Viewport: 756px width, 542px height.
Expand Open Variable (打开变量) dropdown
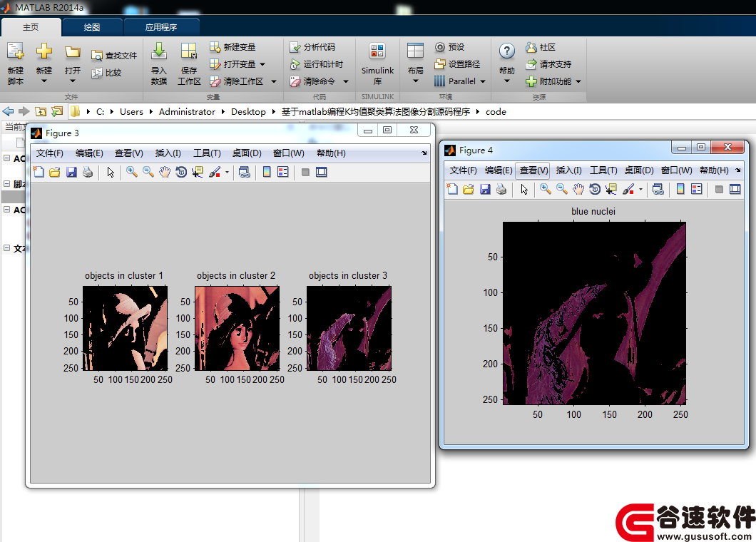[262, 64]
